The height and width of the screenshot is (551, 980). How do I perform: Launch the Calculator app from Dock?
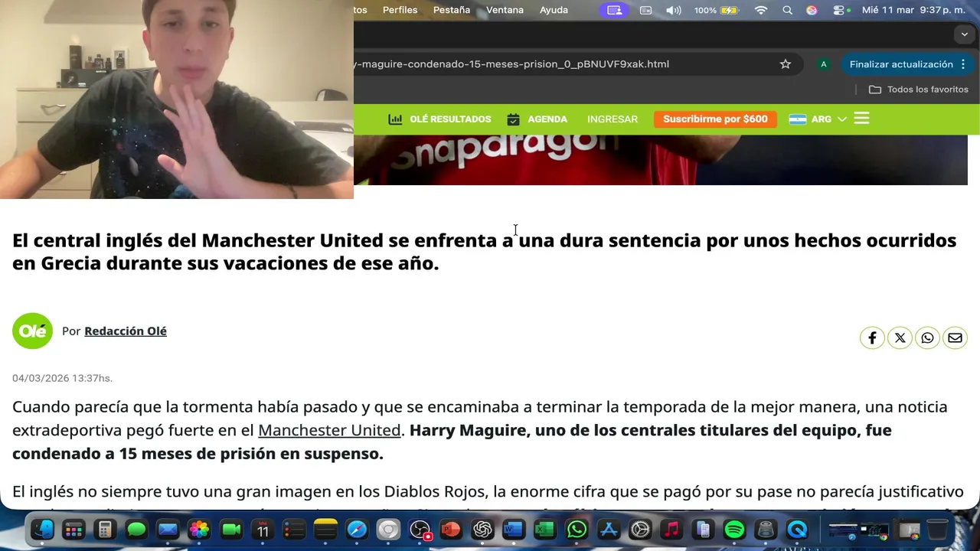[x=105, y=530]
